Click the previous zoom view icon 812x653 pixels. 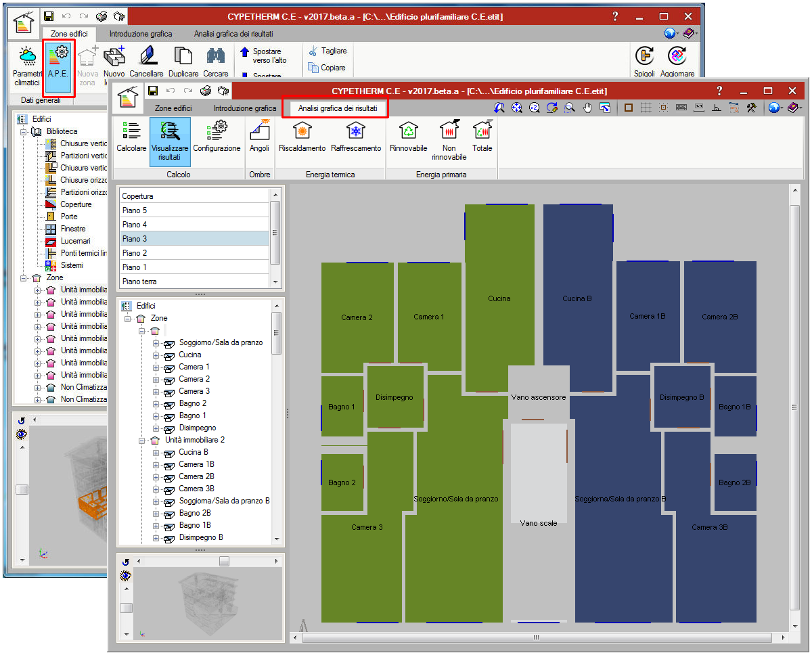coord(499,108)
